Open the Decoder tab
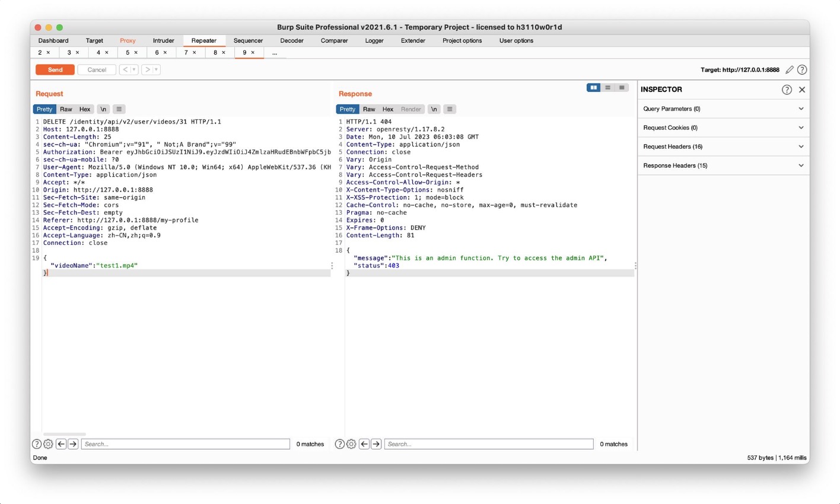840x504 pixels. (x=291, y=41)
